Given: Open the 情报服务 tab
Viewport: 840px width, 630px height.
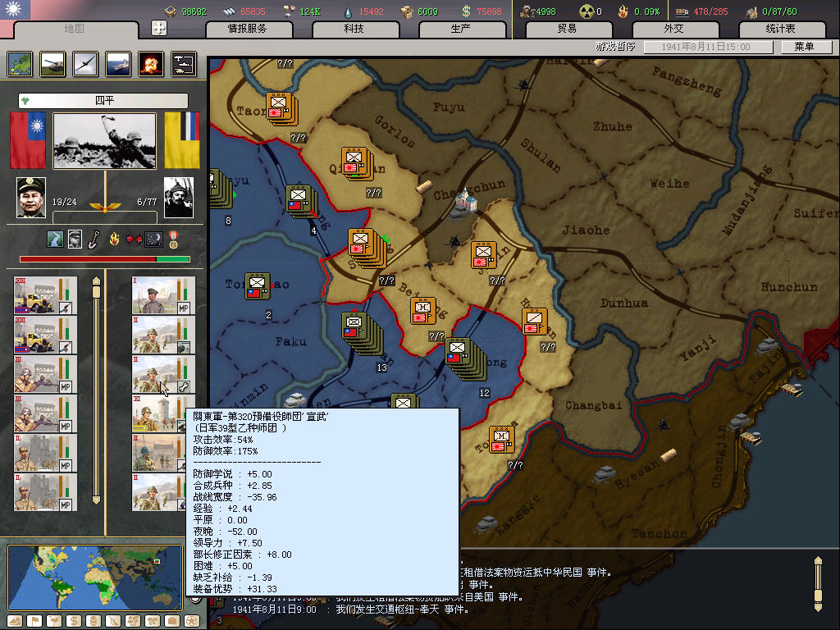Looking at the screenshot, I should click(x=248, y=29).
